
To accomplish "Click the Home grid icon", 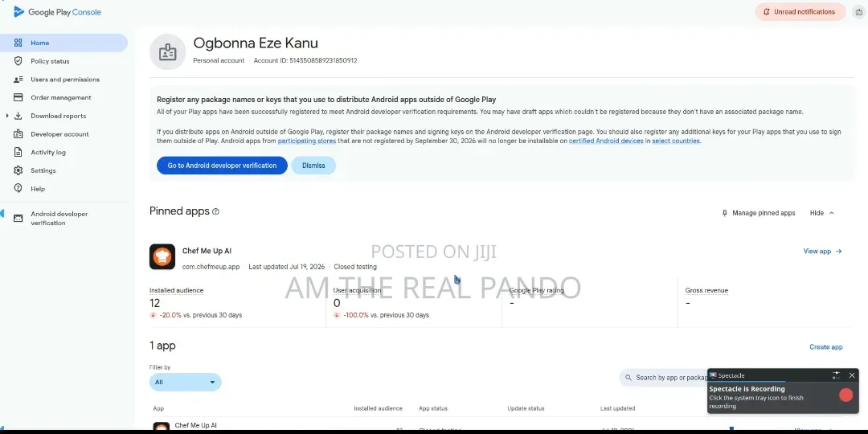I will [x=18, y=43].
